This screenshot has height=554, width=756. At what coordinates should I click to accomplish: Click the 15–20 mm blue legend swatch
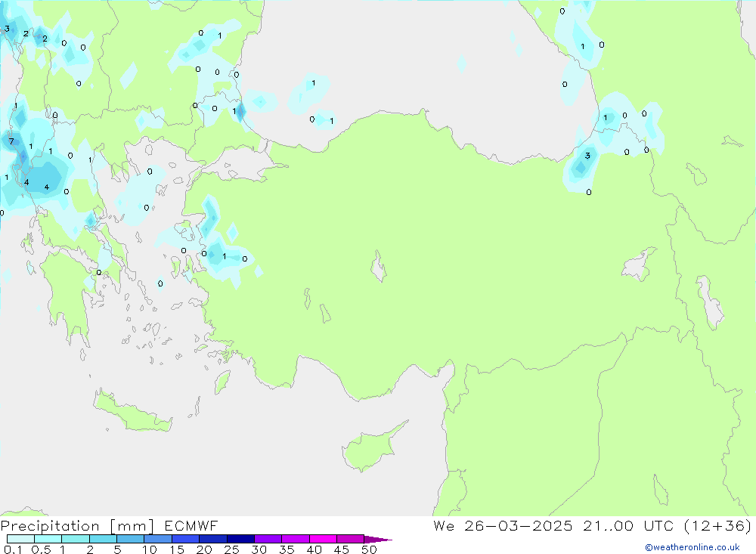[x=186, y=539]
